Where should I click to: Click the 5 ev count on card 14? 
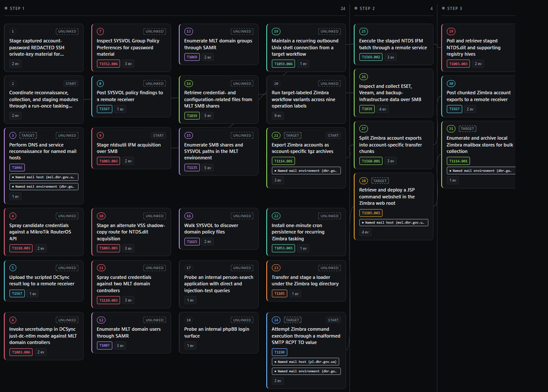207,115
